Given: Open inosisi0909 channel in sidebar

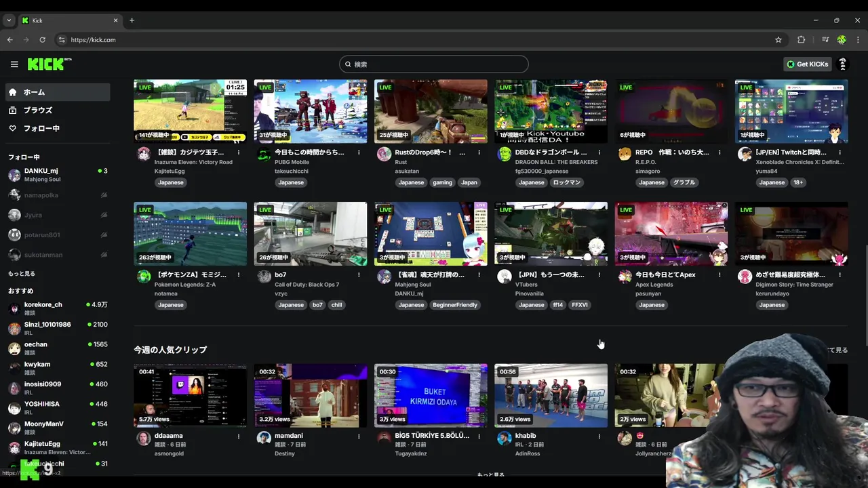Looking at the screenshot, I should click(58, 388).
